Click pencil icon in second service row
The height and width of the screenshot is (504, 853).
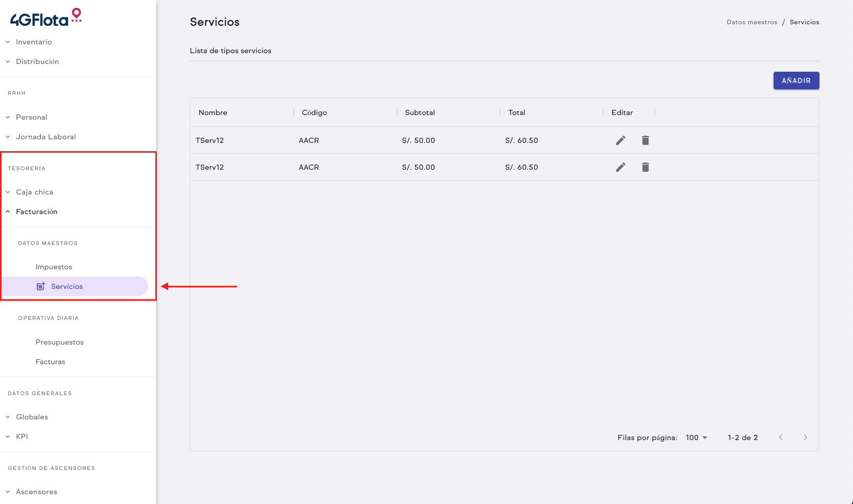620,167
